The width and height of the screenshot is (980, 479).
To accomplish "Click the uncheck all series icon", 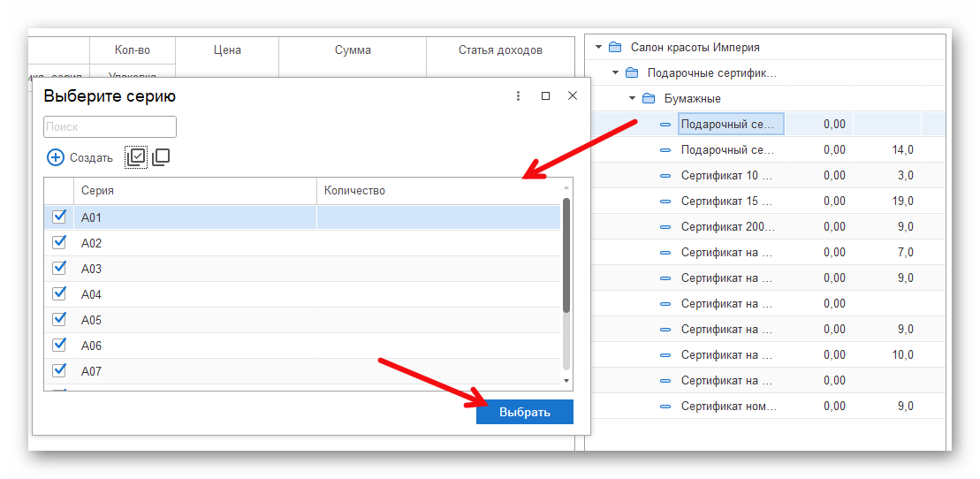I will pos(161,157).
